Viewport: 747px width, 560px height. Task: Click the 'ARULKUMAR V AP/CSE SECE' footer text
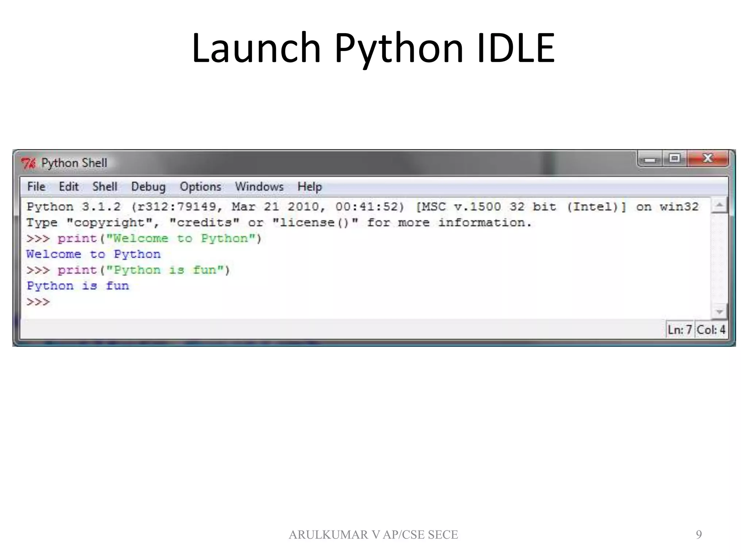tap(373, 534)
